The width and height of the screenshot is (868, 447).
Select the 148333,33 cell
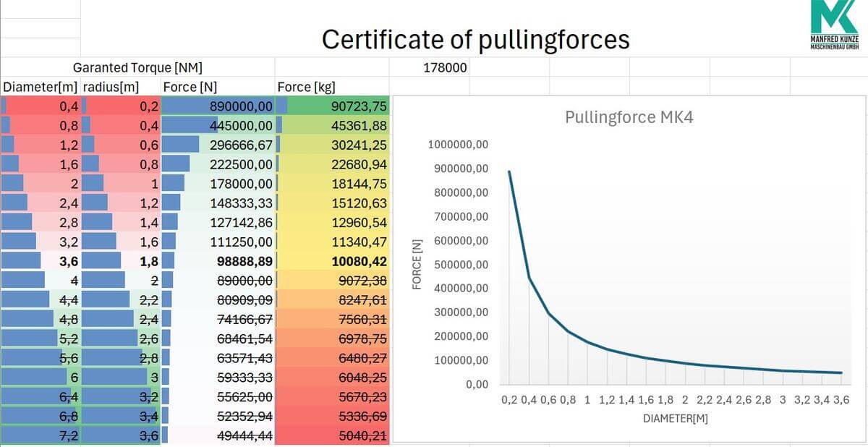(x=218, y=203)
